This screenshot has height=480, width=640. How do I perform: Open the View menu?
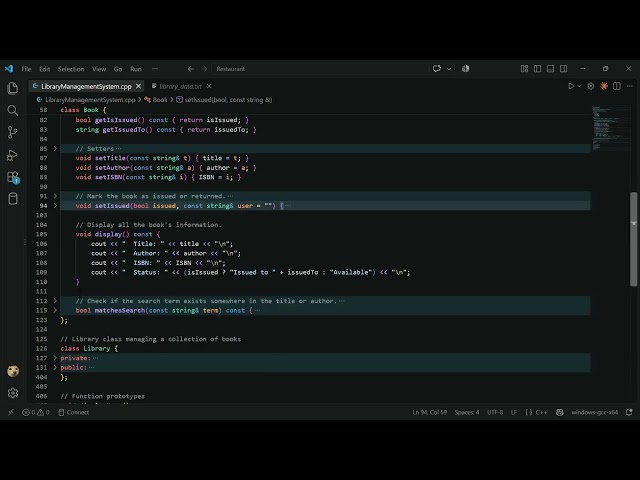[99, 69]
